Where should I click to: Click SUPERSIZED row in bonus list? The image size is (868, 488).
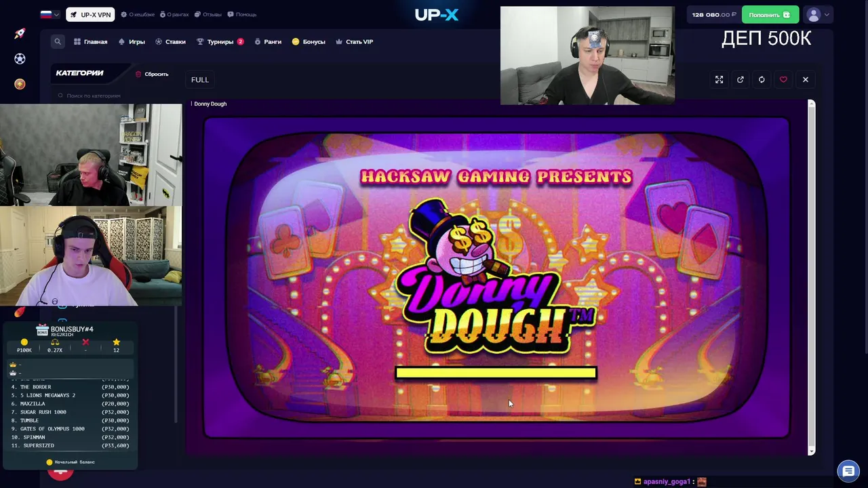[x=71, y=445]
